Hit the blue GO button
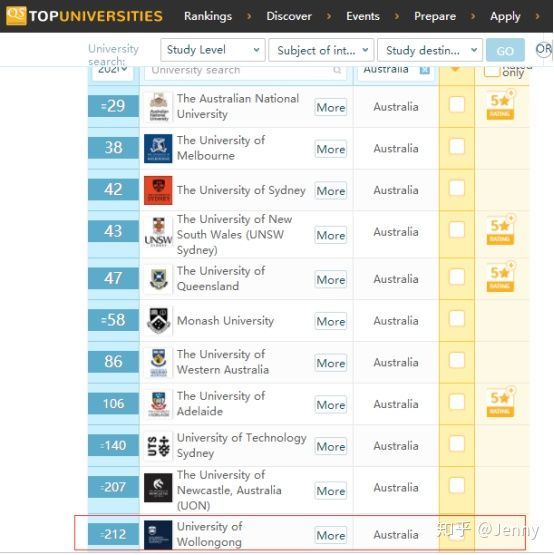This screenshot has width=554, height=555. coord(505,51)
